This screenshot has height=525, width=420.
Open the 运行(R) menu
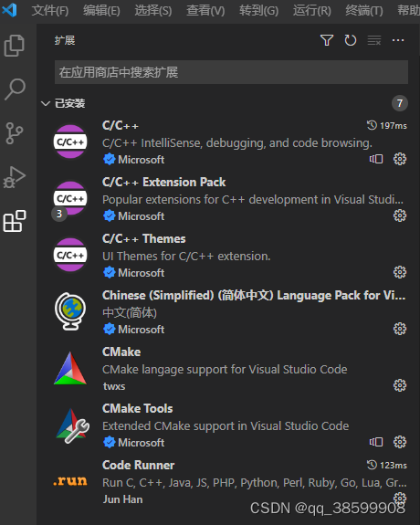click(x=312, y=10)
